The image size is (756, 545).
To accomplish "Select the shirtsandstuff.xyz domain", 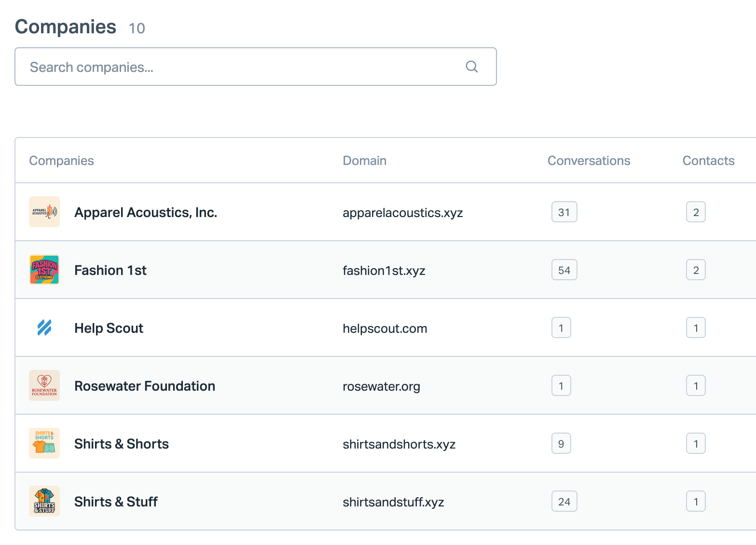I will click(x=393, y=502).
